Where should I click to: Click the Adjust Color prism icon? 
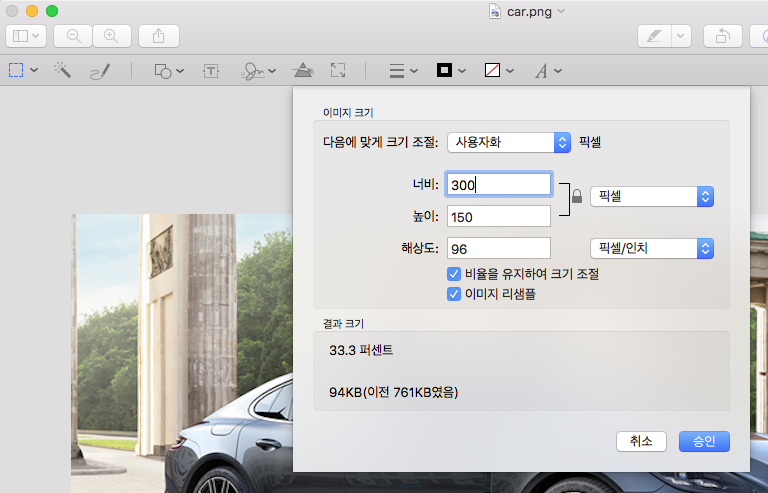coord(302,71)
